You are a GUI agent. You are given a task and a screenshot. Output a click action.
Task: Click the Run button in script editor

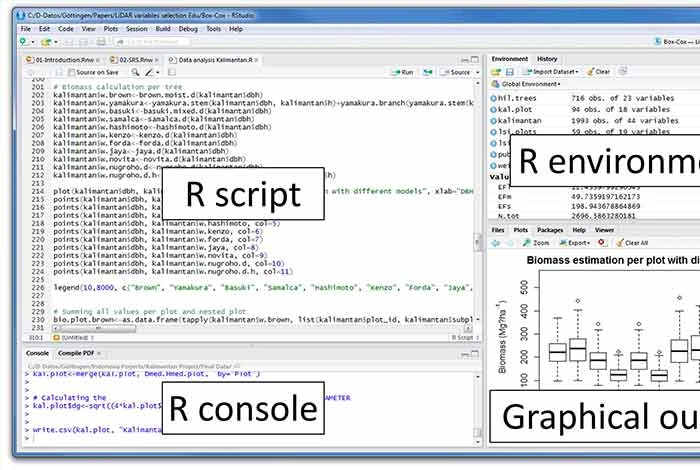403,72
